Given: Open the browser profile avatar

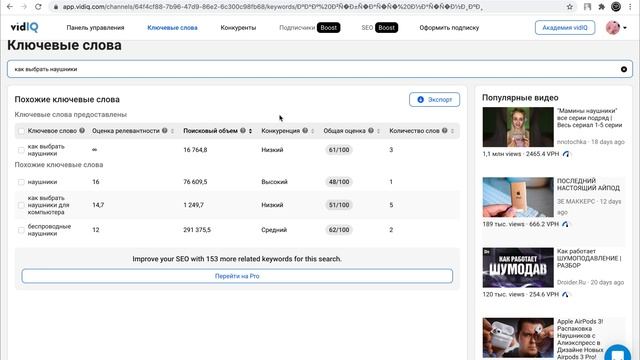Looking at the screenshot, I should (x=616, y=7).
